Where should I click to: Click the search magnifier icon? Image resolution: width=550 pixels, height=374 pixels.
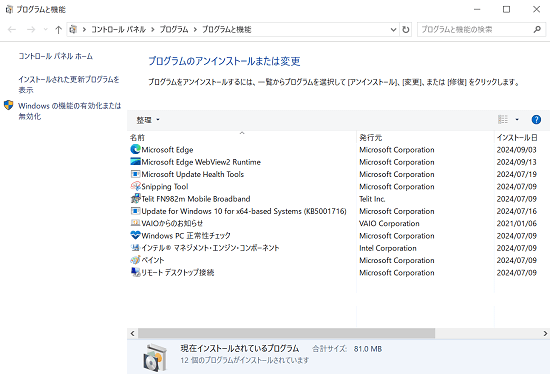537,29
